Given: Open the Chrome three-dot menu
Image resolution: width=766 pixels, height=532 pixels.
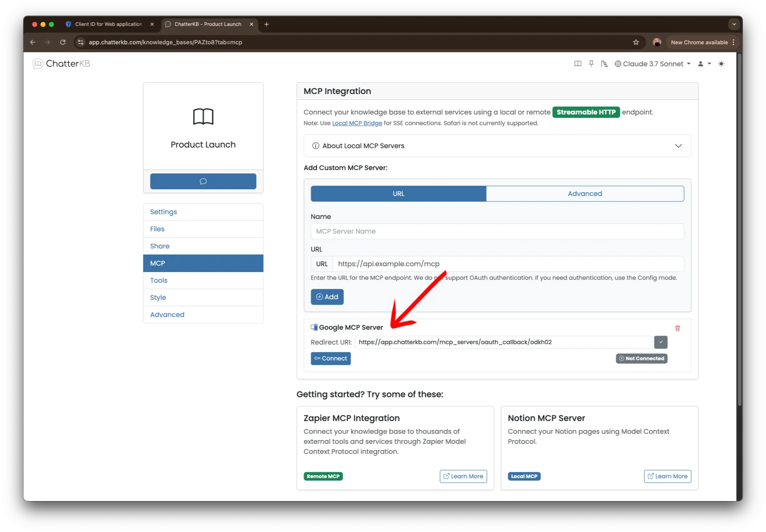Looking at the screenshot, I should (733, 42).
